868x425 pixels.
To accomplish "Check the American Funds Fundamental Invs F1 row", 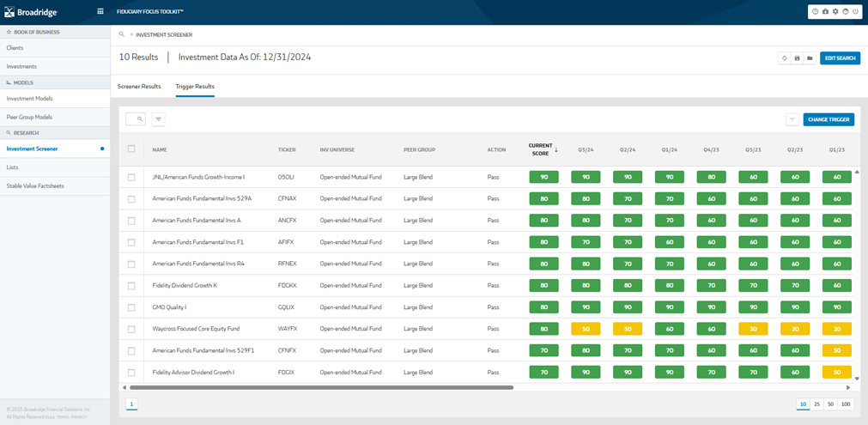I will (x=131, y=242).
